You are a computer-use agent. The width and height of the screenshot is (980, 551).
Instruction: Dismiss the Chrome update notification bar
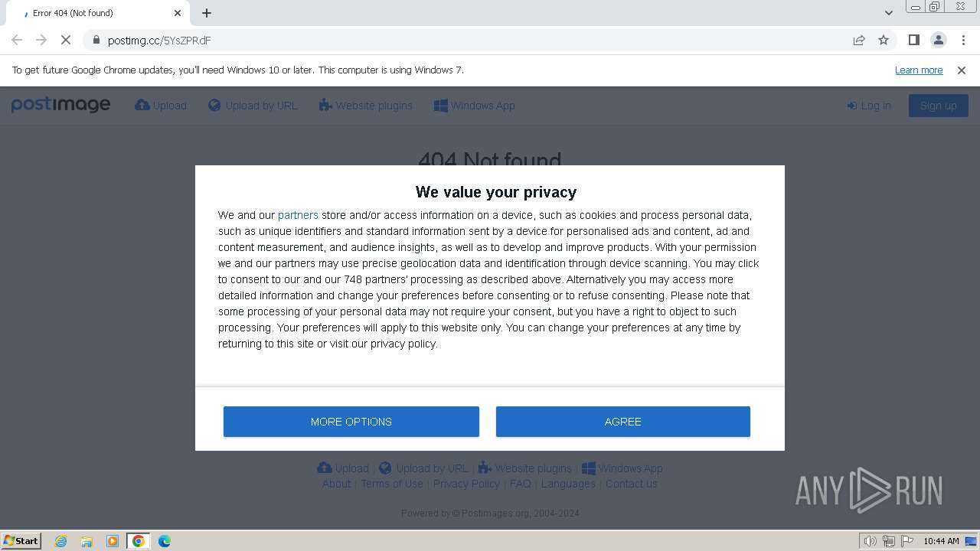click(x=962, y=70)
